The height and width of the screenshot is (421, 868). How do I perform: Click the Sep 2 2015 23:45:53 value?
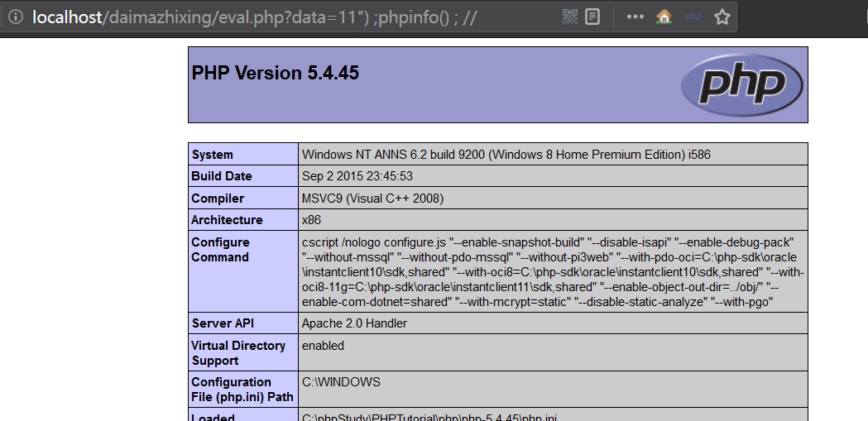pos(357,176)
